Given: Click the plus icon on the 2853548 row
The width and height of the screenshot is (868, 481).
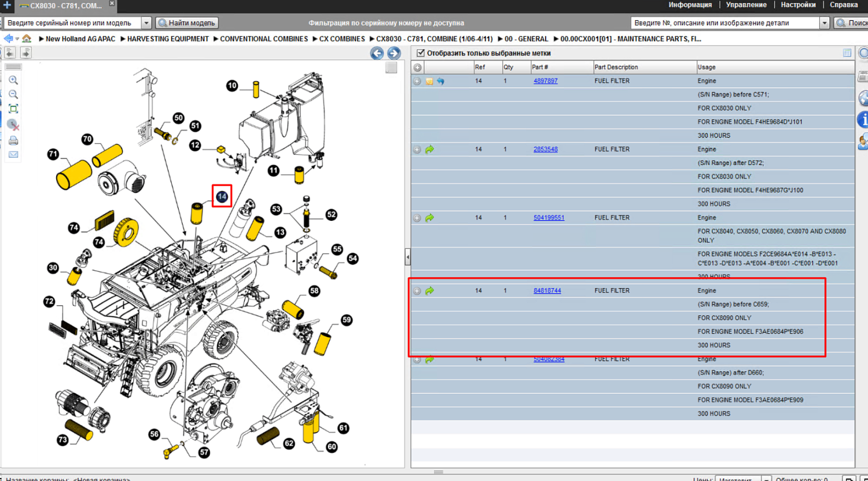Looking at the screenshot, I should [x=417, y=150].
